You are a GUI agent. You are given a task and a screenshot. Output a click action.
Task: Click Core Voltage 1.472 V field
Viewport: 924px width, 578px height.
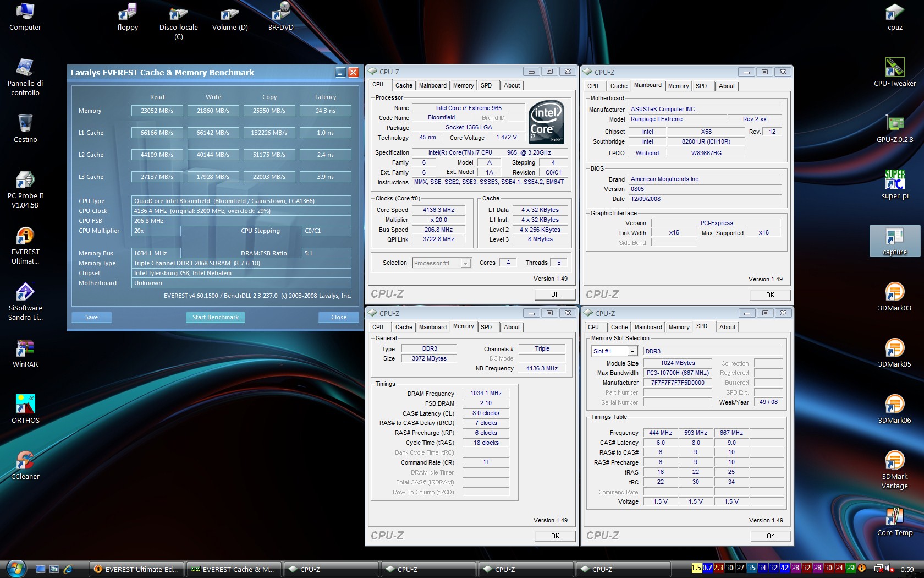506,138
